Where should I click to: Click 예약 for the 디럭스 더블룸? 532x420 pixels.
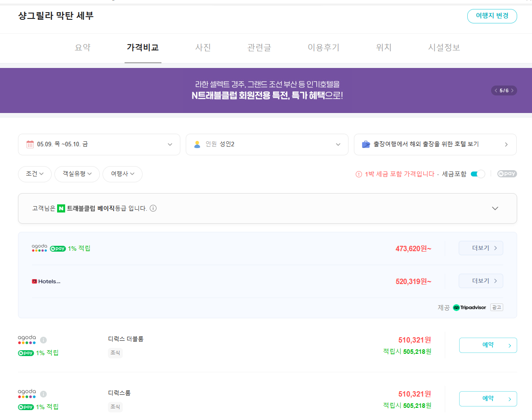coord(488,345)
